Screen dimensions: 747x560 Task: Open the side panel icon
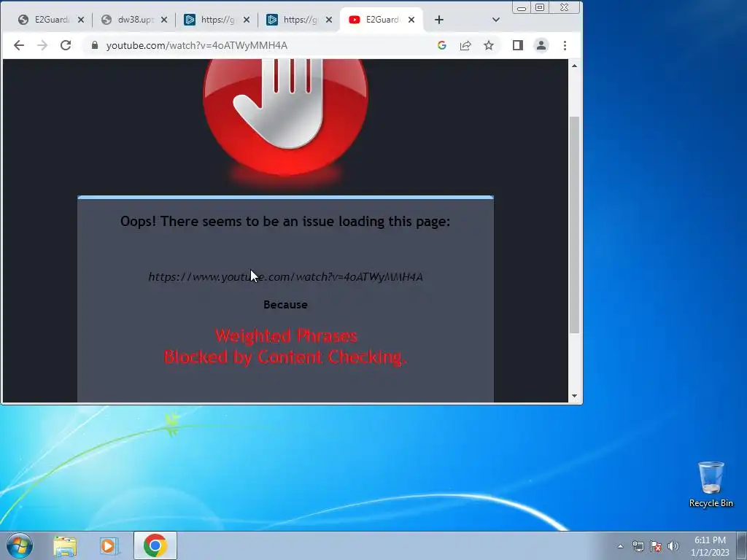[518, 45]
